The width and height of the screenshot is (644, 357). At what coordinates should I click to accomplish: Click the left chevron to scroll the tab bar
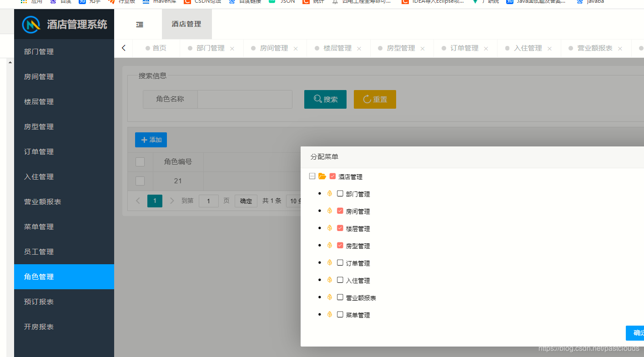coord(123,47)
